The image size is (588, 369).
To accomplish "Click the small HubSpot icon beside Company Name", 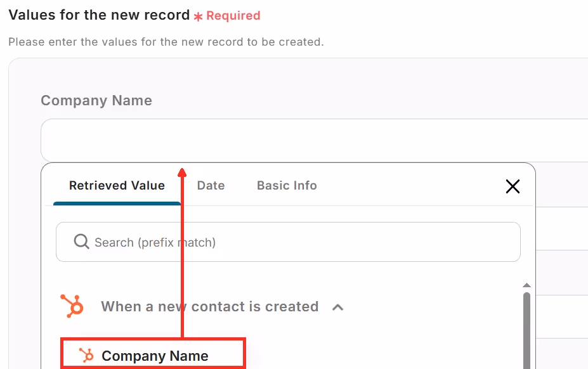I will (x=86, y=355).
